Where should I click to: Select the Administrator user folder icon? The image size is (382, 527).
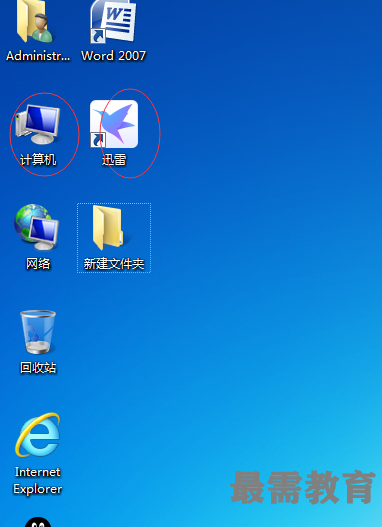36,22
